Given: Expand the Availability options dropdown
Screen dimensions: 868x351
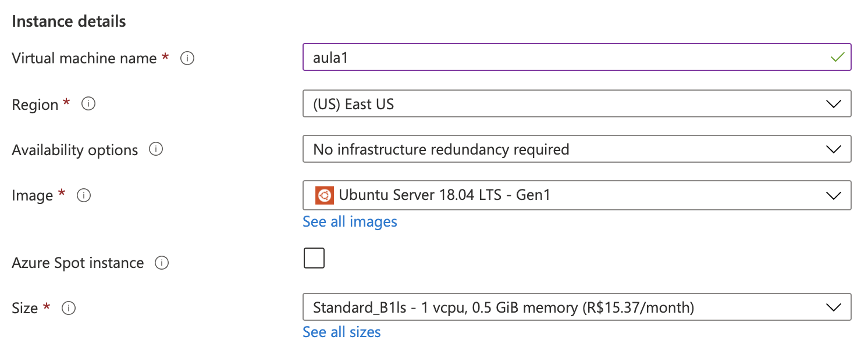Looking at the screenshot, I should (x=576, y=149).
